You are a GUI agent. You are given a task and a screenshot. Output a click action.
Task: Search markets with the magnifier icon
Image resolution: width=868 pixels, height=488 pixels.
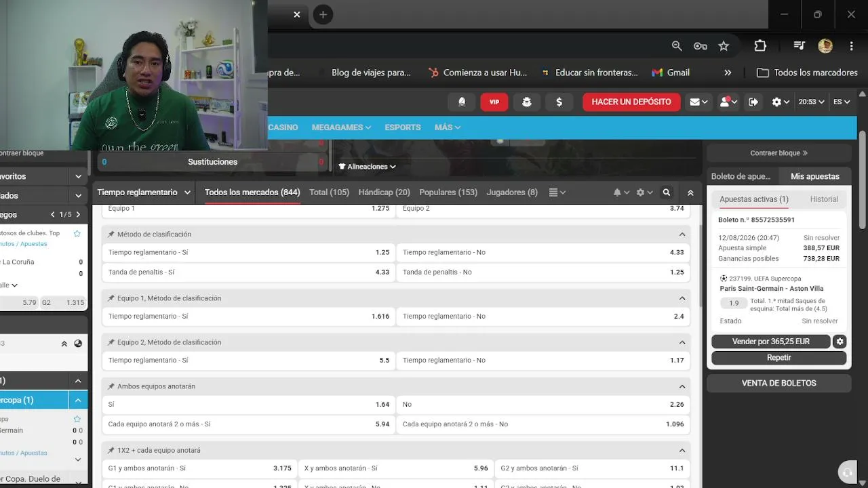click(667, 192)
